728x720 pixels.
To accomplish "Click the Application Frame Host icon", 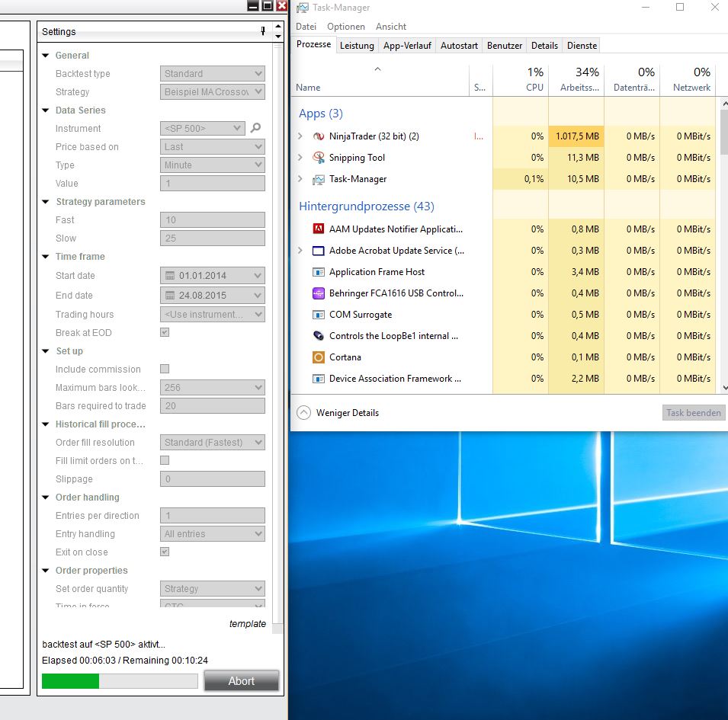I will tap(319, 272).
